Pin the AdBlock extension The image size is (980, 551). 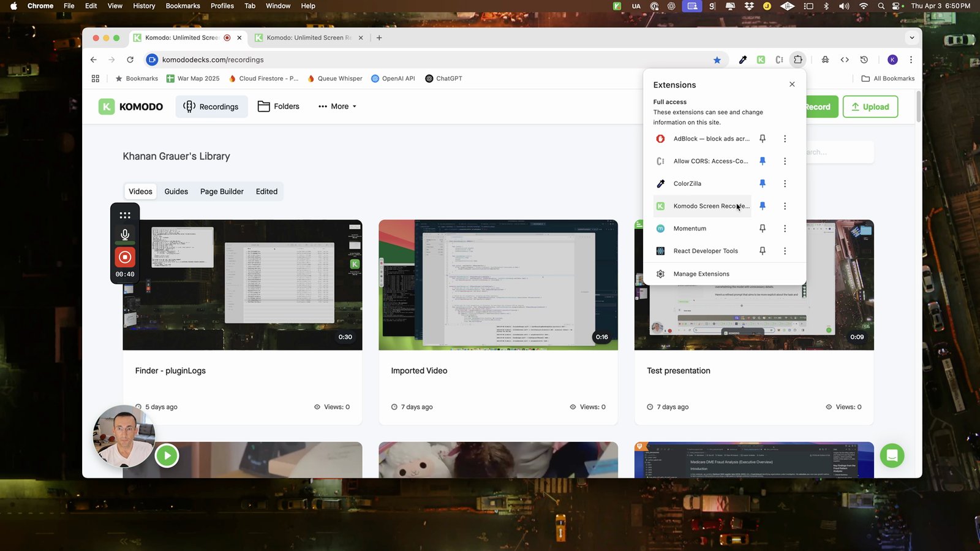763,139
